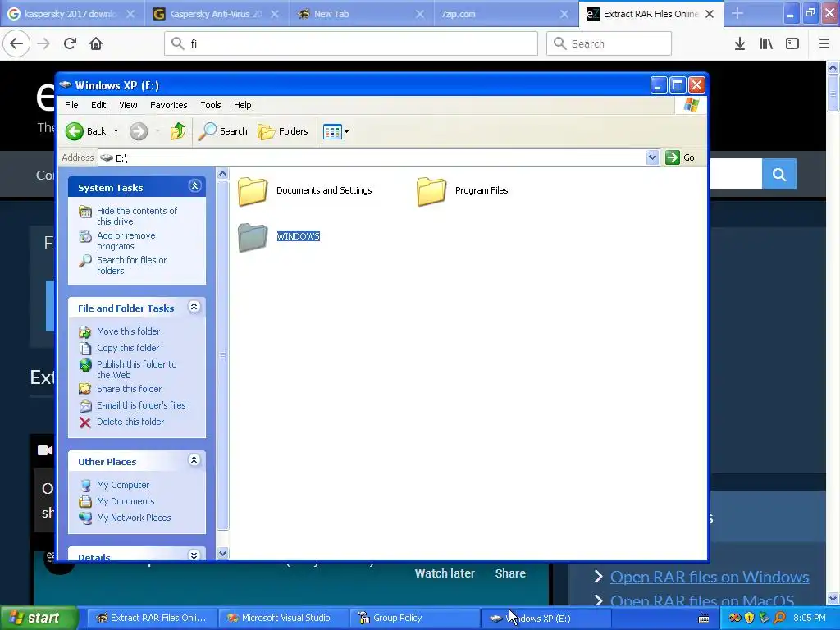Click the Firefox back button
Viewport: 840px width, 630px height.
16,43
